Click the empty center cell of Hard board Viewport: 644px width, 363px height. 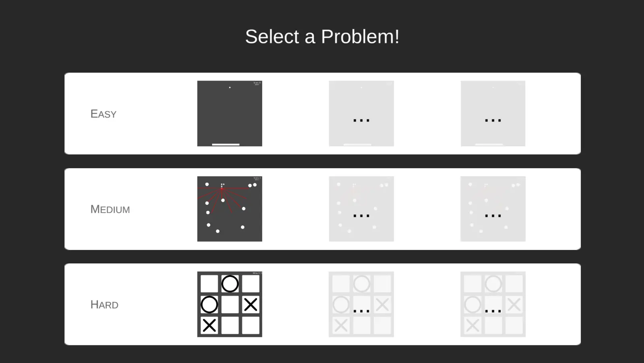click(x=230, y=305)
